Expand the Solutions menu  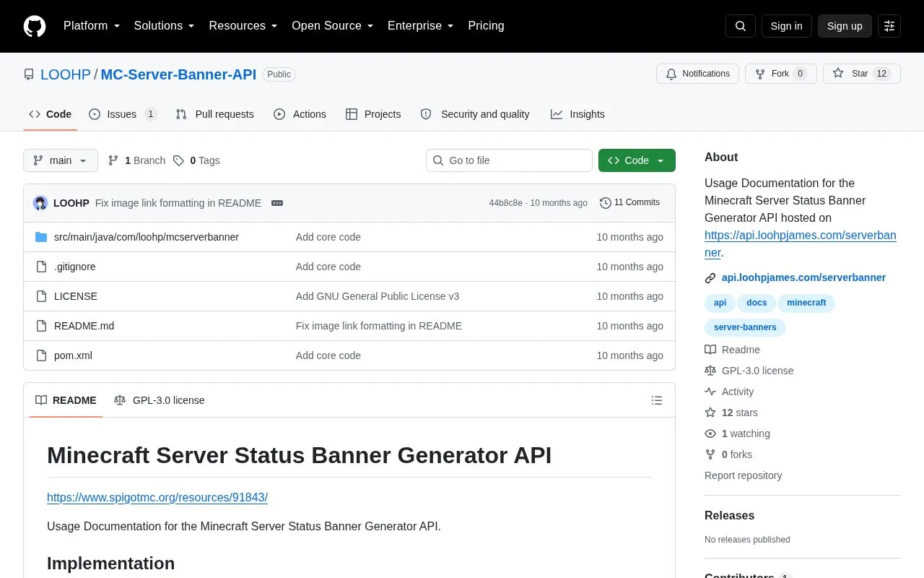pos(165,26)
